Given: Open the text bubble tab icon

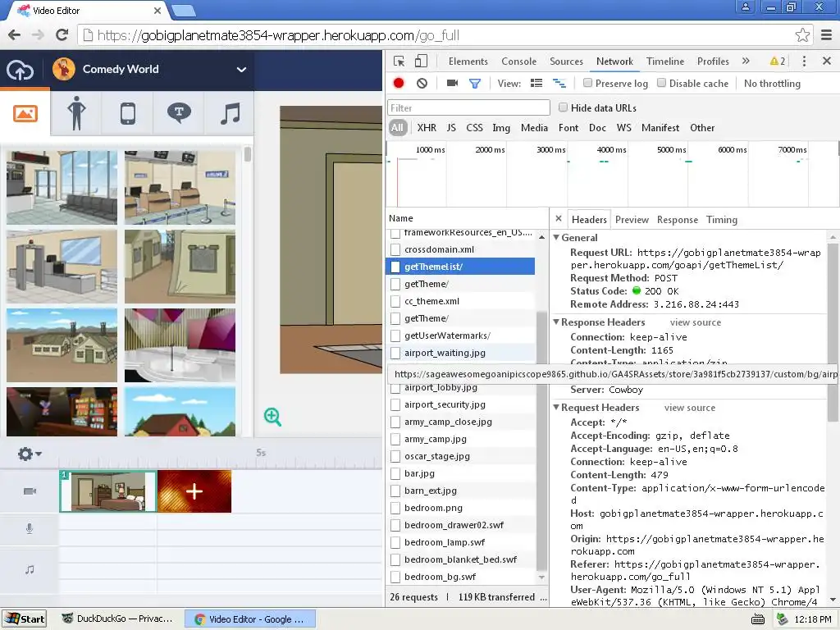Looking at the screenshot, I should [x=179, y=113].
